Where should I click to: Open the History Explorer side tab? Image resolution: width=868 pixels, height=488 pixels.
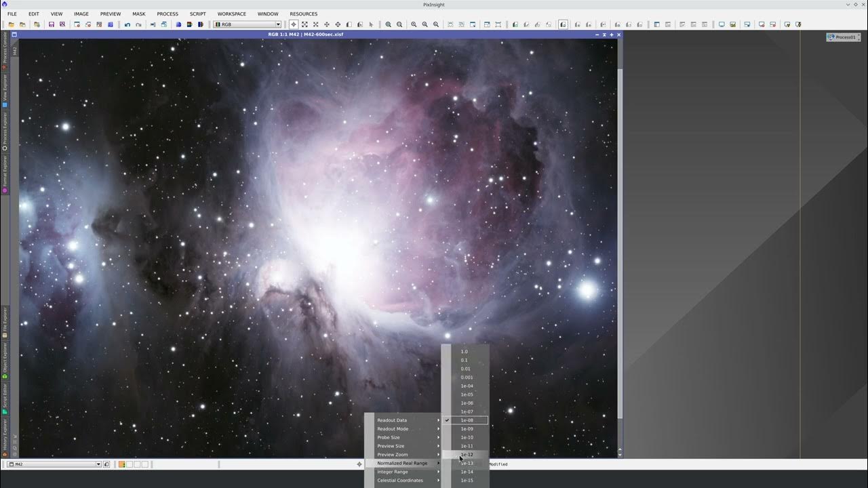[5, 436]
